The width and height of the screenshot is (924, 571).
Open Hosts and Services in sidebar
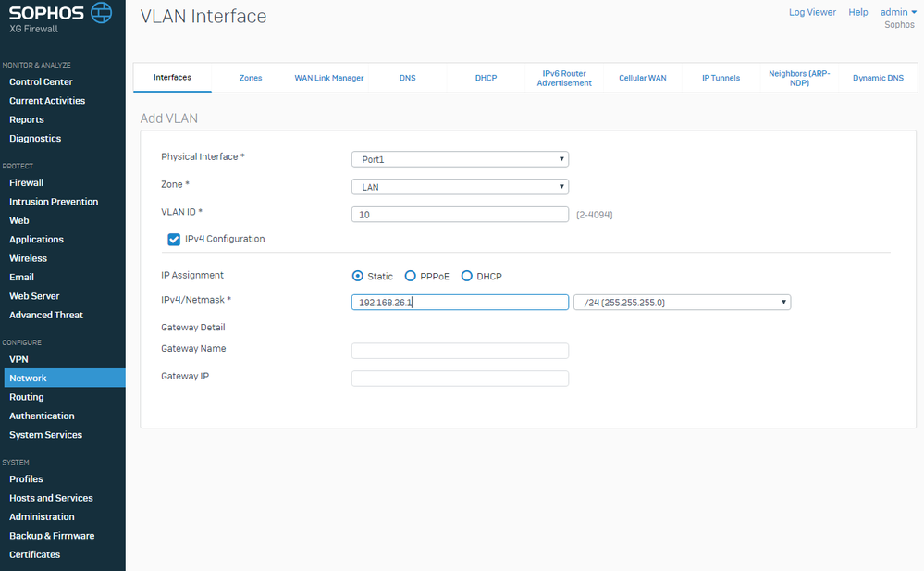(x=51, y=498)
